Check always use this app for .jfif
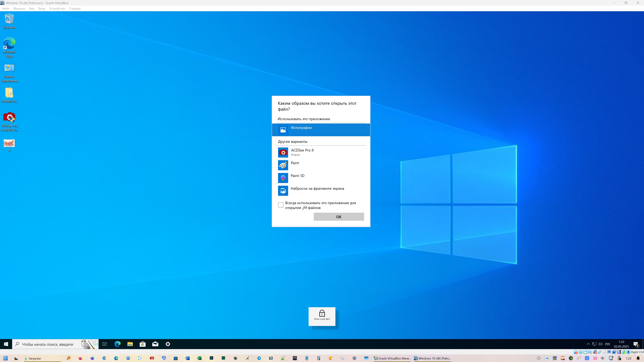Image resolution: width=644 pixels, height=362 pixels. (x=281, y=205)
